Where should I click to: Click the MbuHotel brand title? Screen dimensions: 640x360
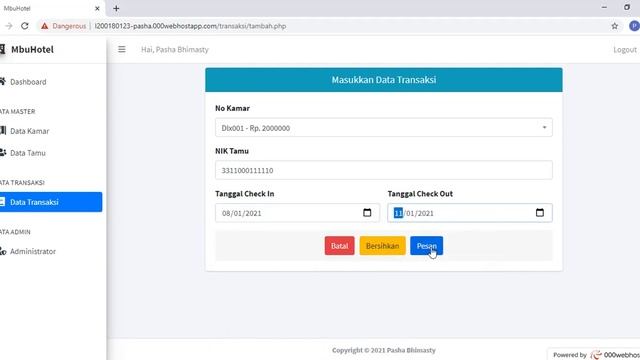tap(32, 49)
